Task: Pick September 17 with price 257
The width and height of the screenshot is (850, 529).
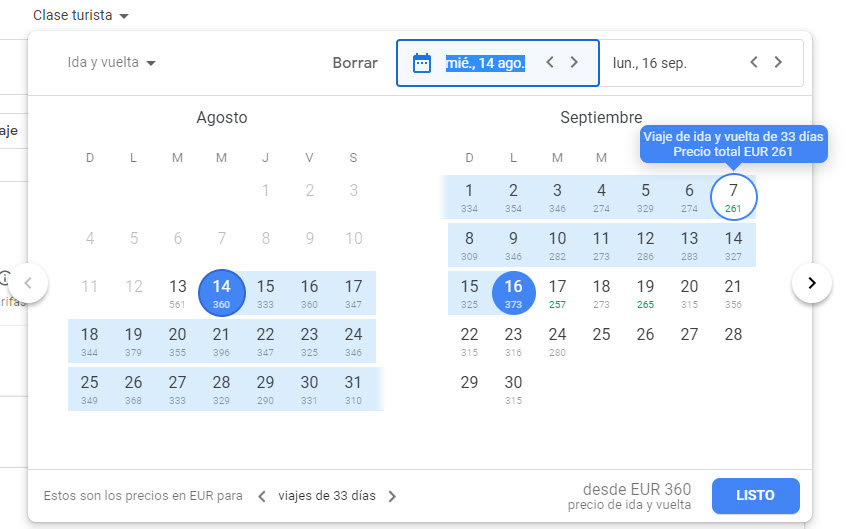Action: click(557, 292)
